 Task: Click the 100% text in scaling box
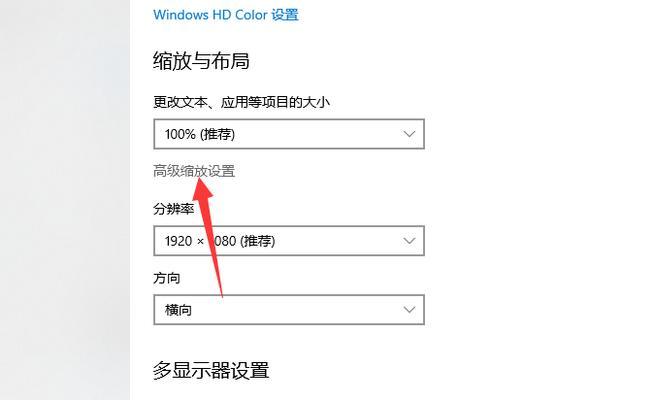pyautogui.click(x=180, y=134)
